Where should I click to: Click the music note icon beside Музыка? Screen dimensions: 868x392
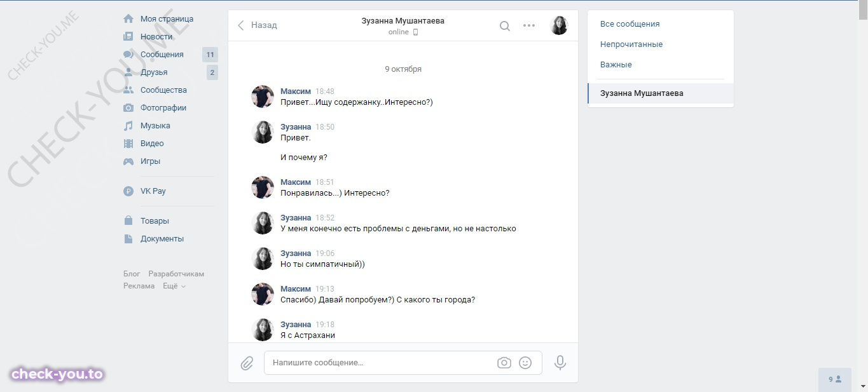(128, 126)
